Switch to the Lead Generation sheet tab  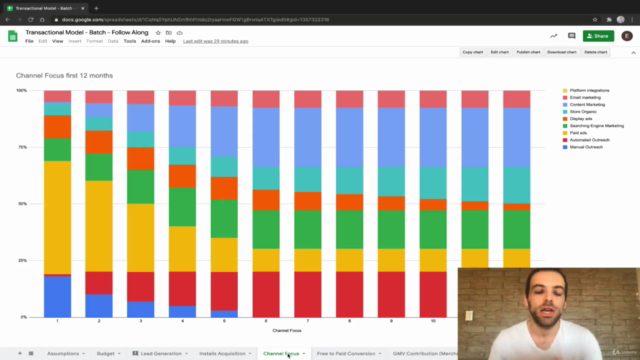(x=161, y=353)
